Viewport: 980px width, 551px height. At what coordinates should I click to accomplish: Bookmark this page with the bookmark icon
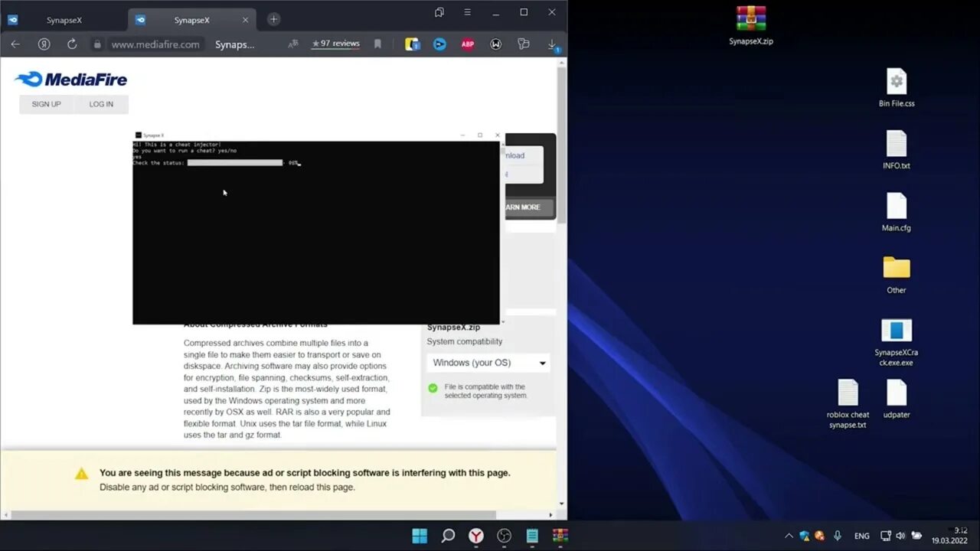(x=377, y=44)
